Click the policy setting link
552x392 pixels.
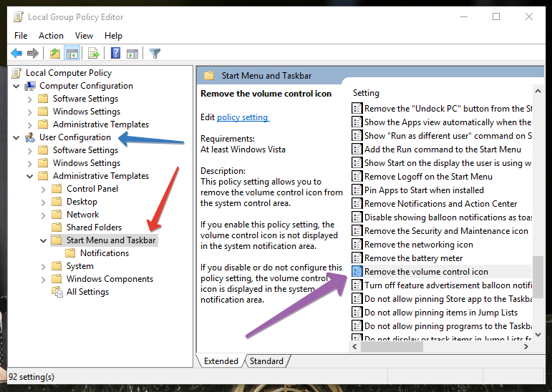click(x=243, y=117)
